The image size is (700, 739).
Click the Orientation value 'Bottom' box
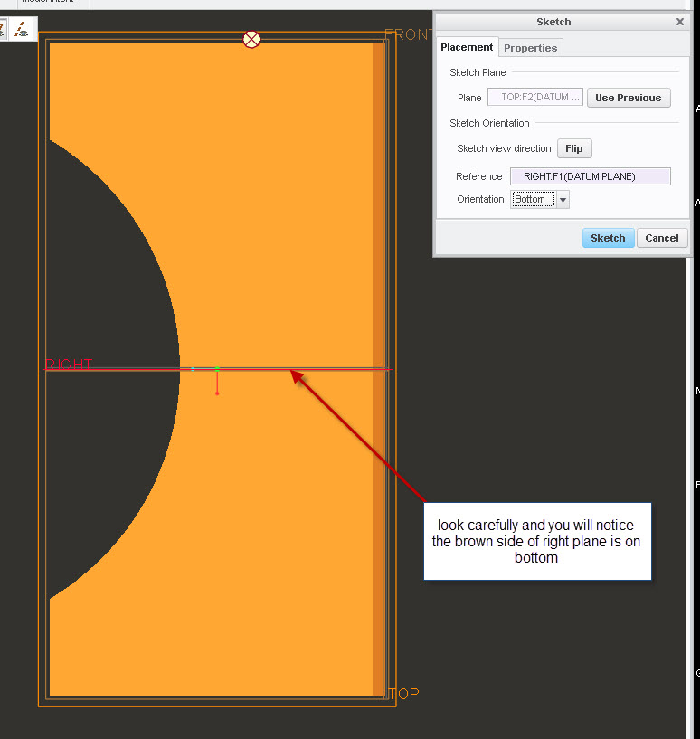pos(533,199)
